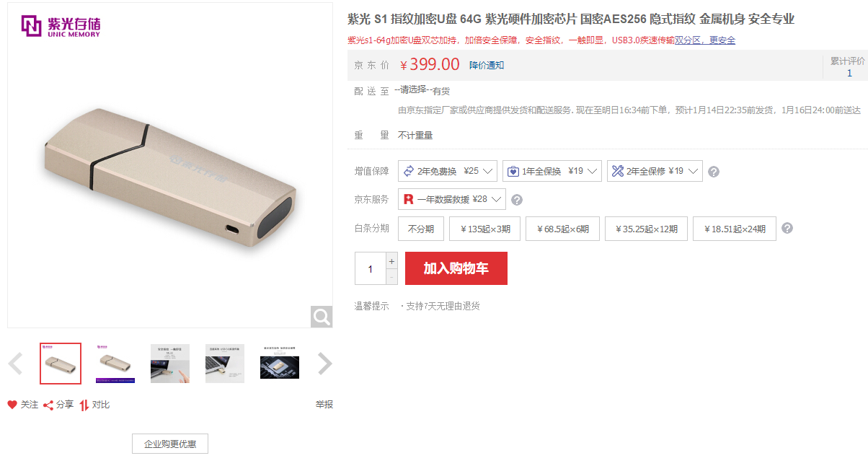Select the 不分期 installment option
This screenshot has height=466, width=868.
421,229
